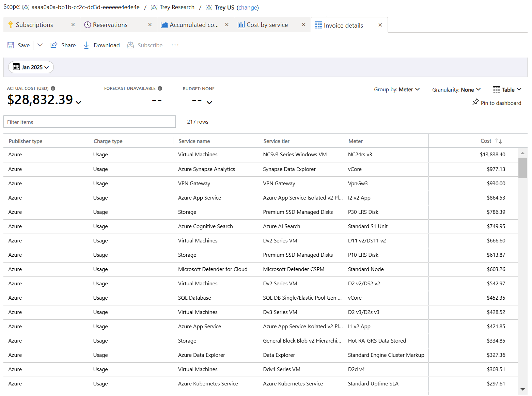This screenshot has height=396, width=532.
Task: Close the Reservations tab
Action: tap(150, 25)
